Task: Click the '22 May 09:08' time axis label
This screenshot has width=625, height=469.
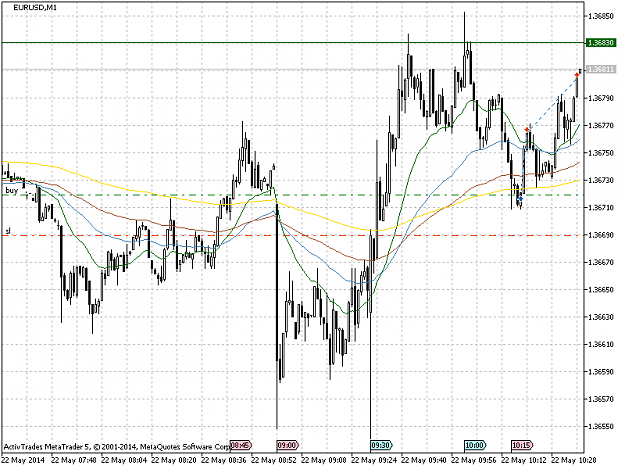Action: pos(324,460)
